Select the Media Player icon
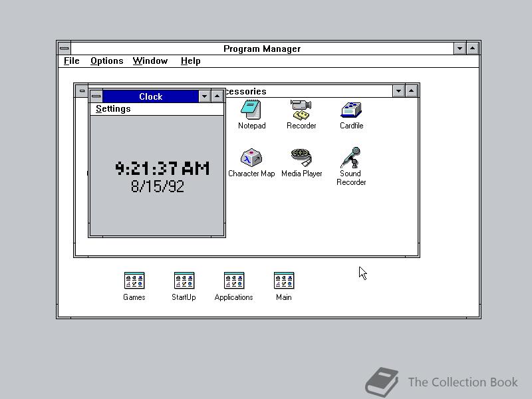Image resolution: width=532 pixels, height=399 pixels. point(301,158)
